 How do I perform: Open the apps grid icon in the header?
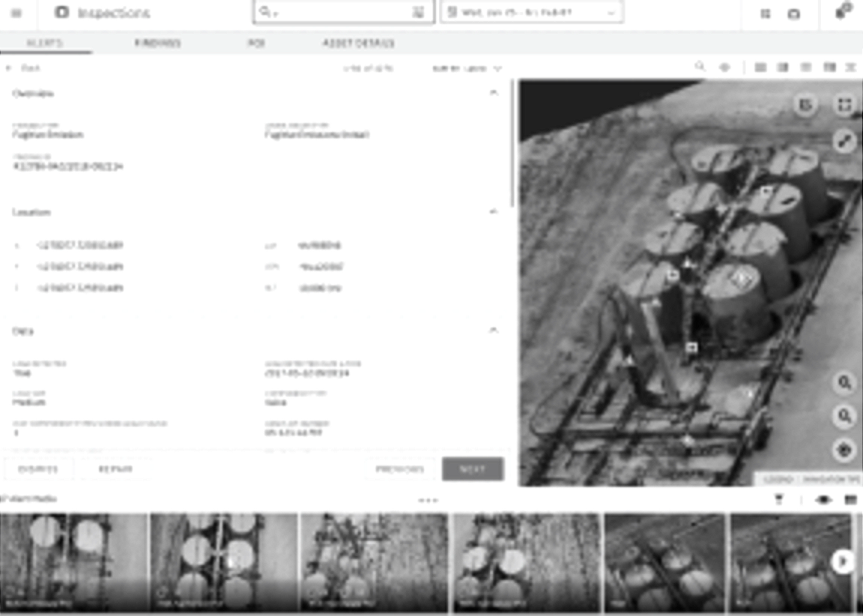[765, 14]
